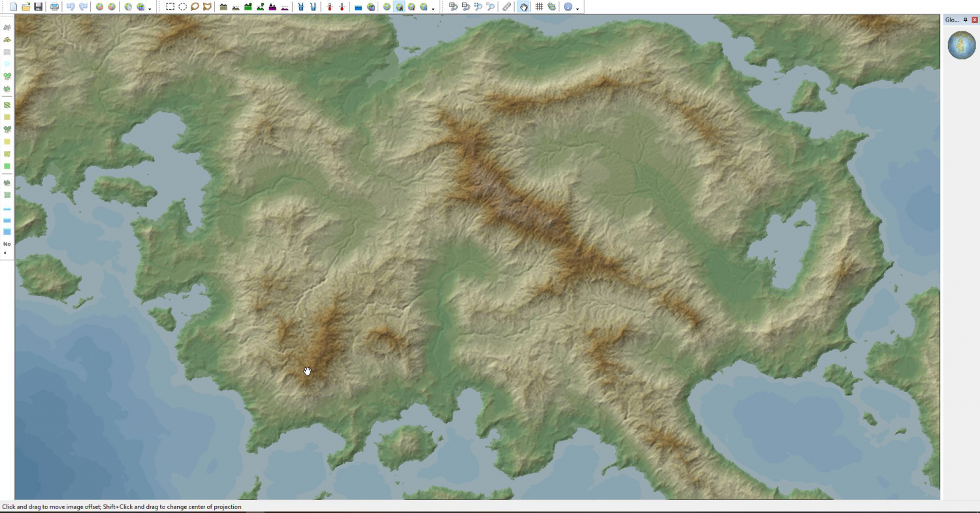Screen dimensions: 980x513
Task: Choose the lower land brown terrain tool
Action: (236, 7)
